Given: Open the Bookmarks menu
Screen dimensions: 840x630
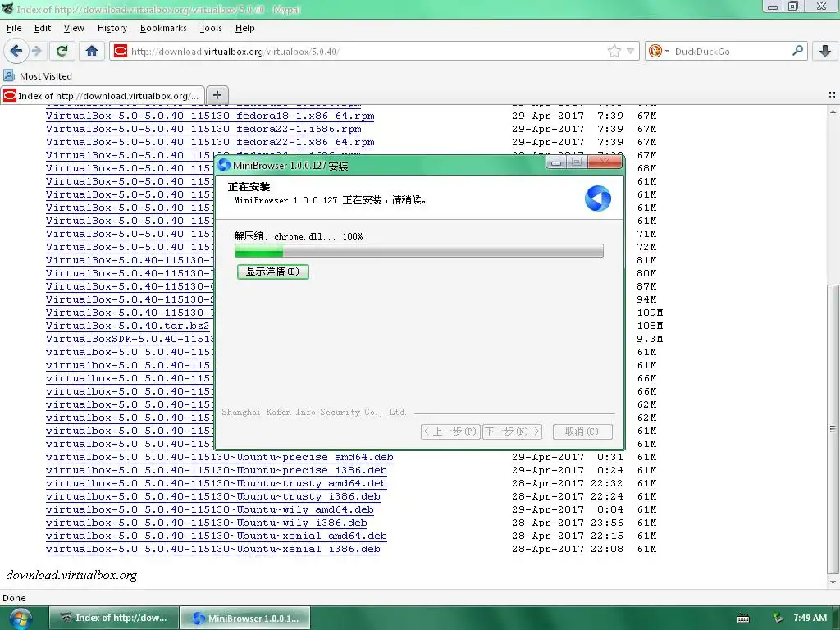Looking at the screenshot, I should tap(163, 28).
